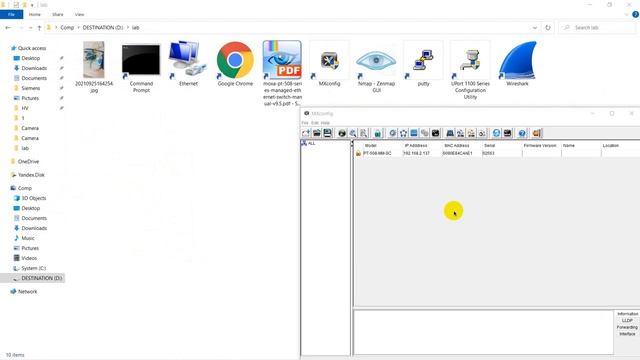The image size is (640, 360).
Task: Switch to the Share ribbon tab
Action: click(58, 14)
